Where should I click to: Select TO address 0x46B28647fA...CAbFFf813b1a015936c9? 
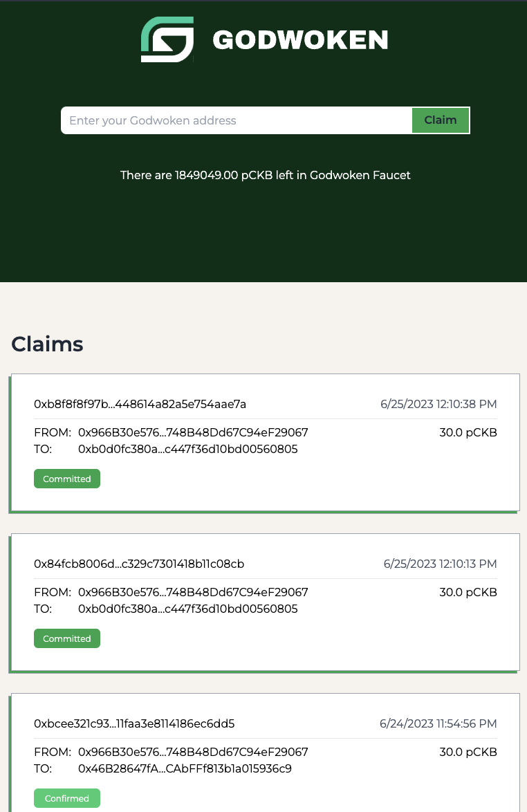click(185, 768)
